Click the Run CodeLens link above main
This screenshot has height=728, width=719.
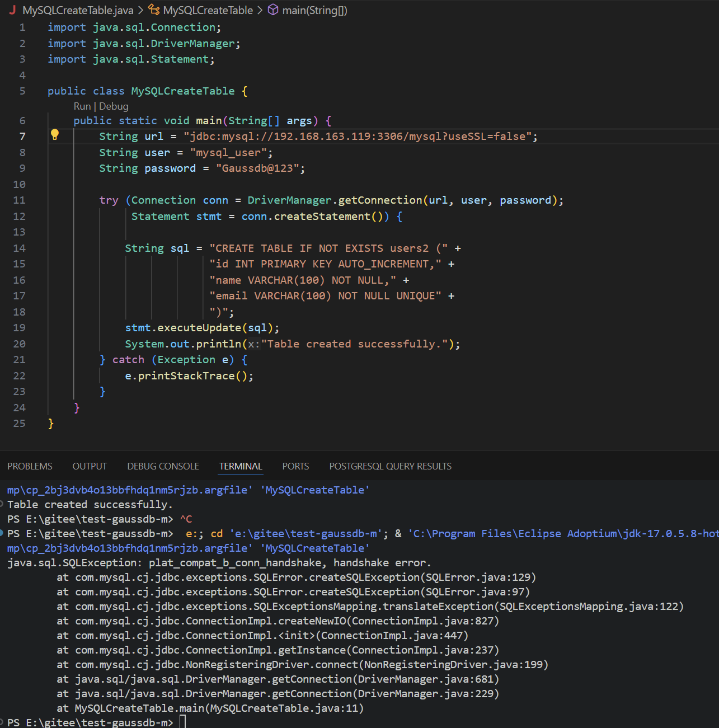(x=82, y=106)
